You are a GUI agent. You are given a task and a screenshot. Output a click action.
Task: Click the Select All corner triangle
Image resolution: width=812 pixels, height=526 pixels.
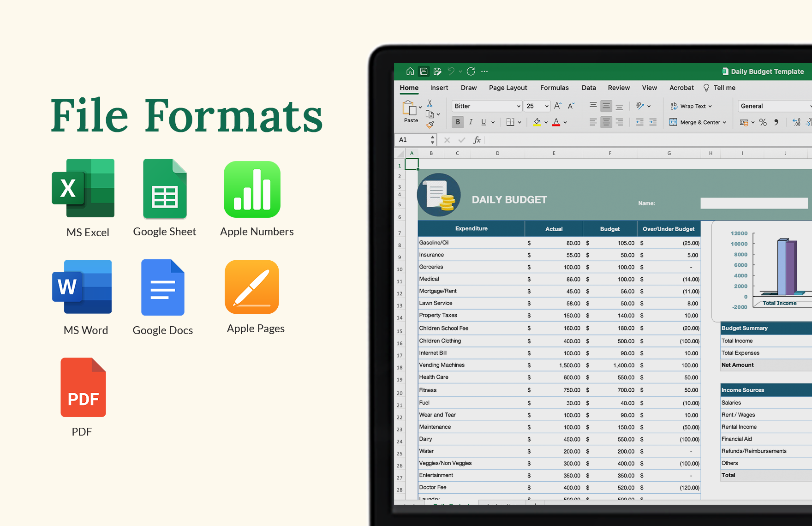point(400,153)
